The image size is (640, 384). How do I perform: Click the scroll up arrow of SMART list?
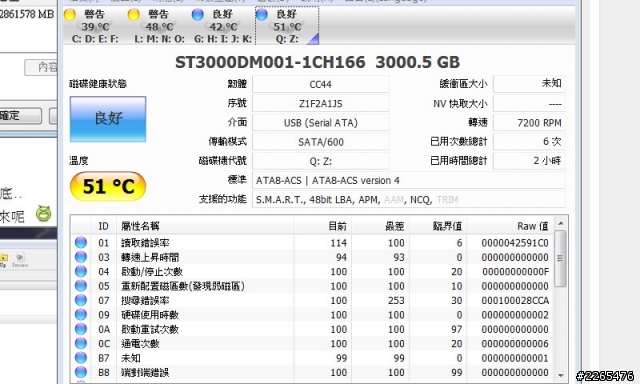click(560, 223)
